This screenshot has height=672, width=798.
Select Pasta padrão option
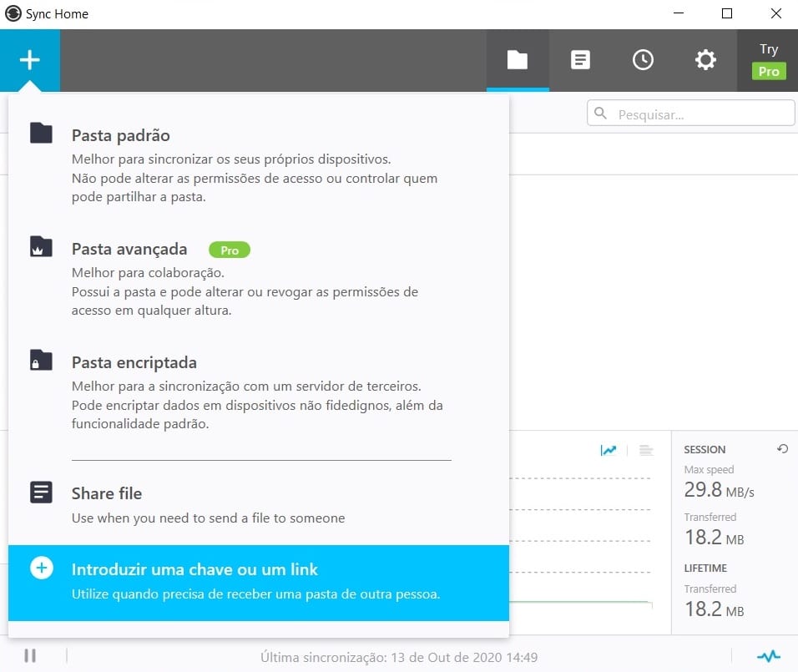259,164
